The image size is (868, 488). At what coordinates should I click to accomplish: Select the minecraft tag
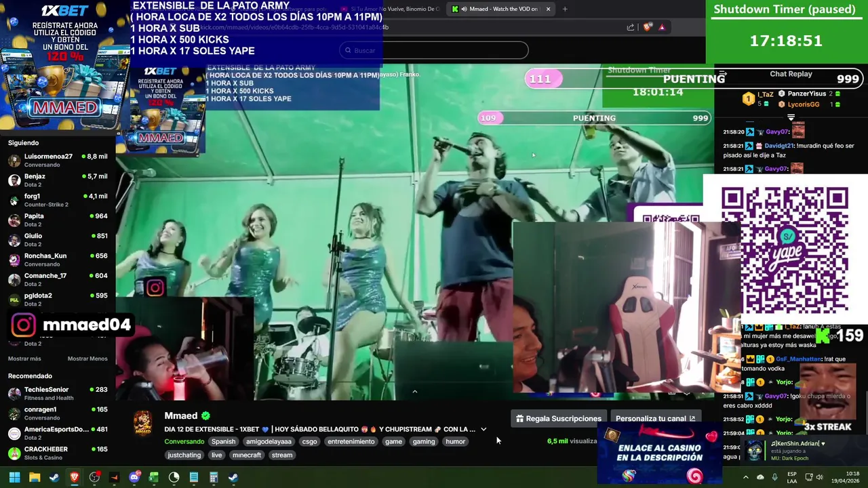[247, 455]
